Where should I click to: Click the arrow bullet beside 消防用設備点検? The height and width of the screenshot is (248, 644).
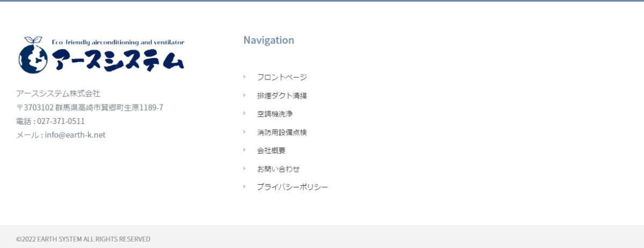244,132
